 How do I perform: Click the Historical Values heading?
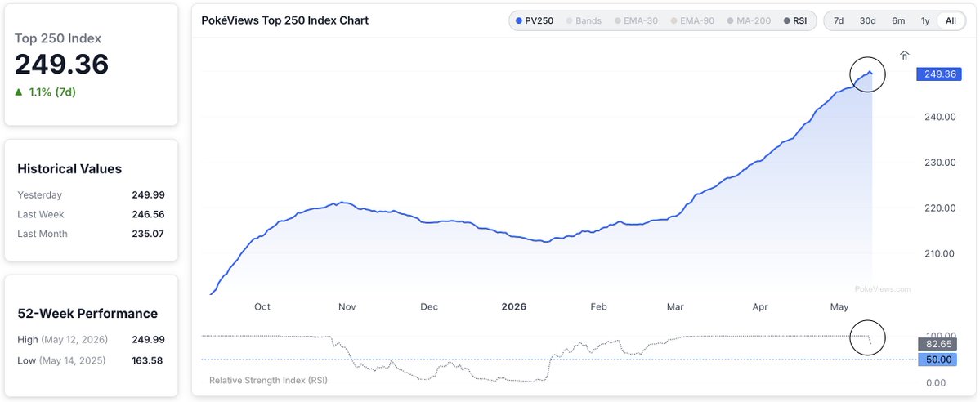tap(69, 169)
